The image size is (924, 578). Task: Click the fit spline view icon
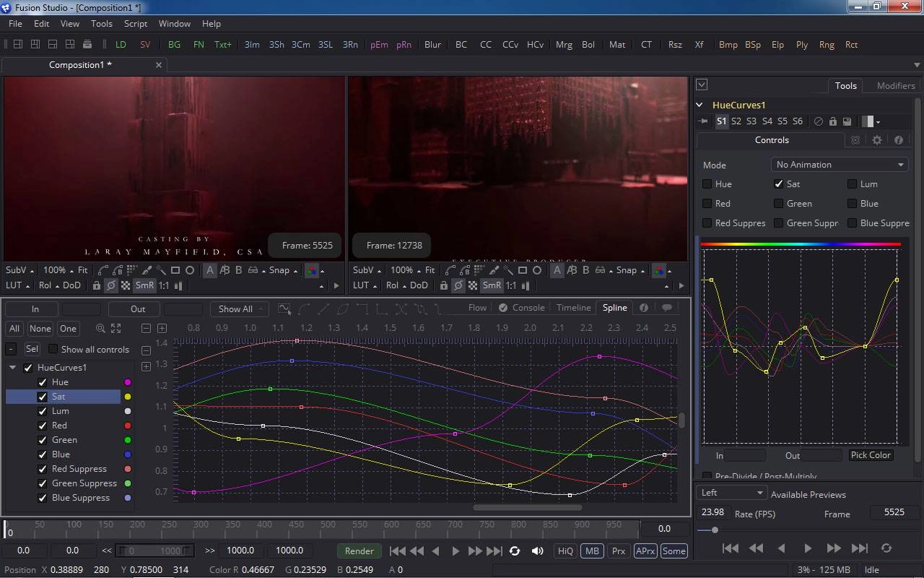click(115, 328)
